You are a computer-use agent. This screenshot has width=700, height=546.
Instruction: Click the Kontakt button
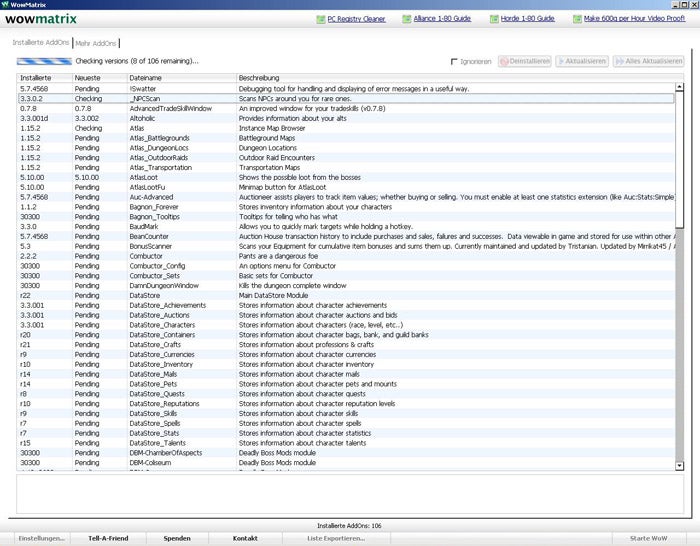(x=245, y=538)
